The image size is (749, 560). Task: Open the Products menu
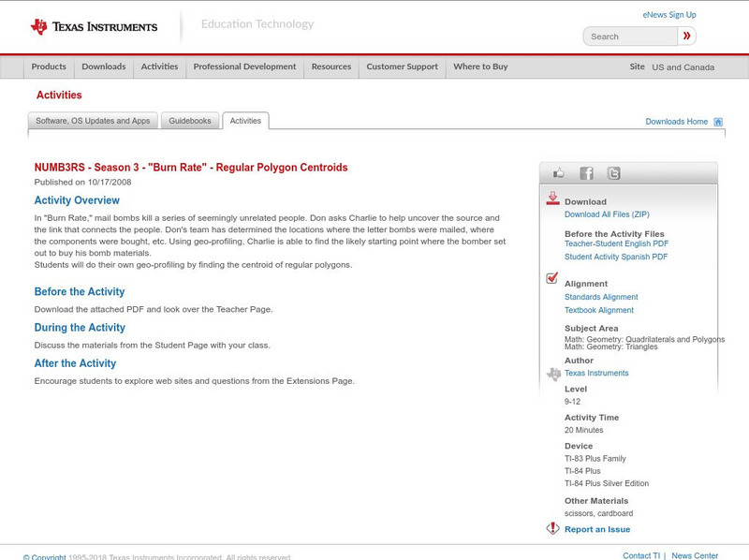pyautogui.click(x=49, y=66)
